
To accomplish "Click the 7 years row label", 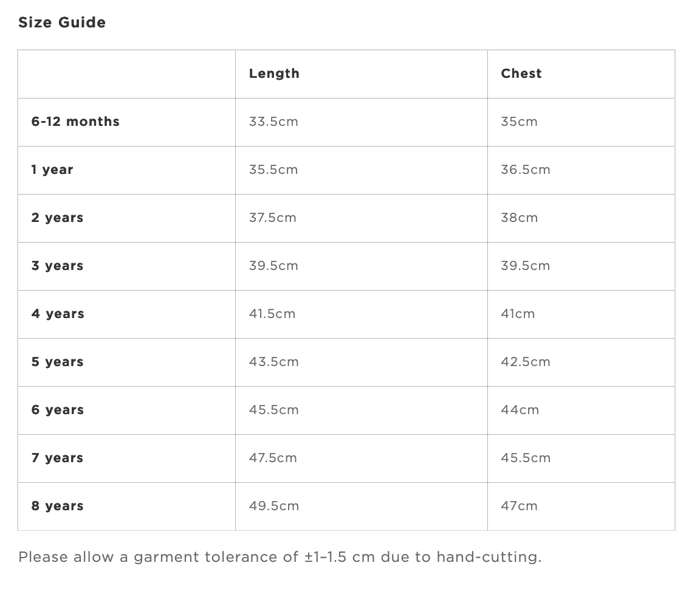I will coord(57,458).
